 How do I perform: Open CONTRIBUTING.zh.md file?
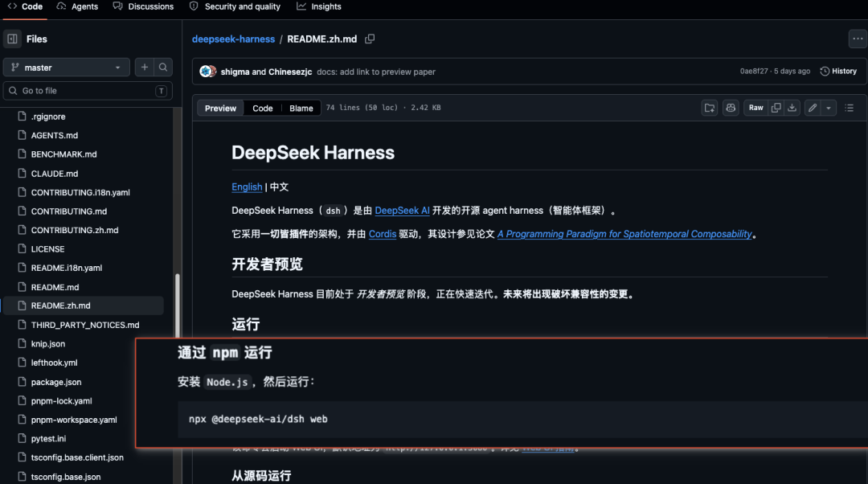point(74,230)
